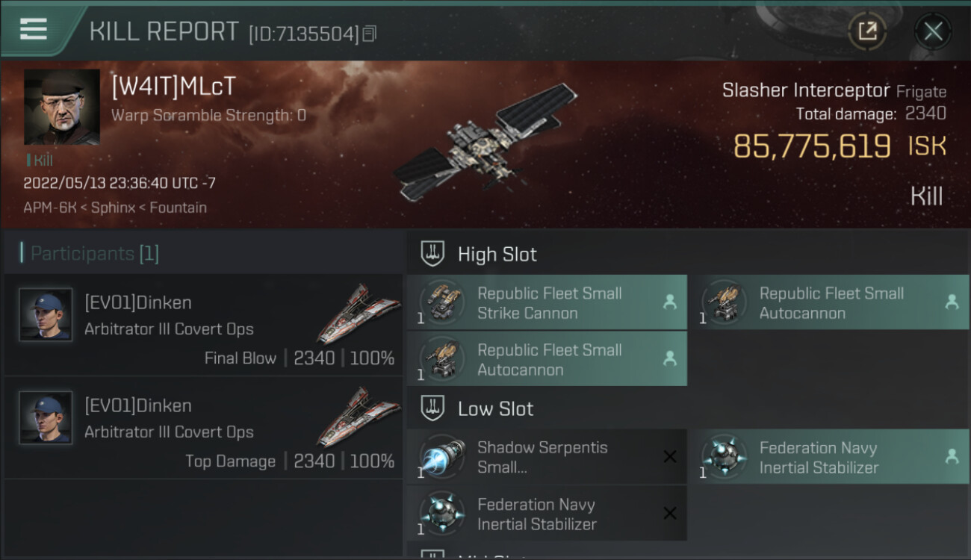Click the destroyed X on Shadow Serpentis Small
Image resolution: width=971 pixels, height=560 pixels.
670,457
